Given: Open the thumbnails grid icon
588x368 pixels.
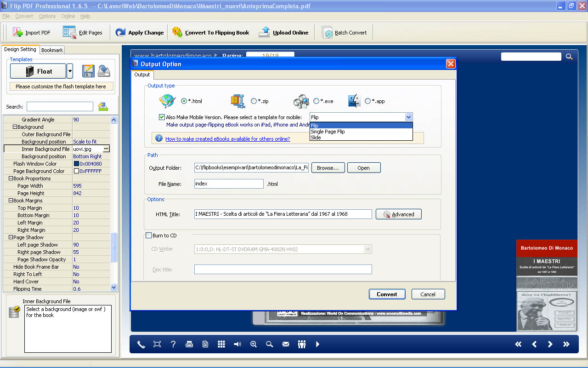Looking at the screenshot, I should [x=221, y=344].
